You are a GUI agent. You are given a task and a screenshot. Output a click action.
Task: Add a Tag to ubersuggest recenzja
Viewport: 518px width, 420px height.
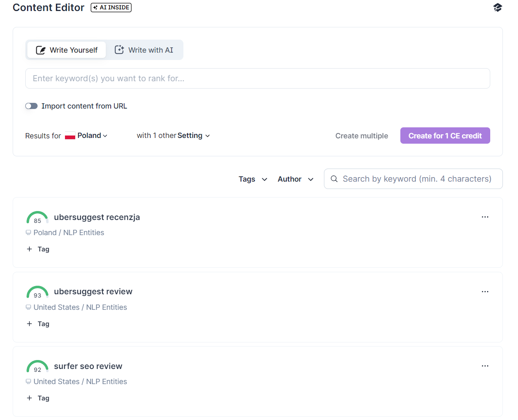(x=38, y=249)
